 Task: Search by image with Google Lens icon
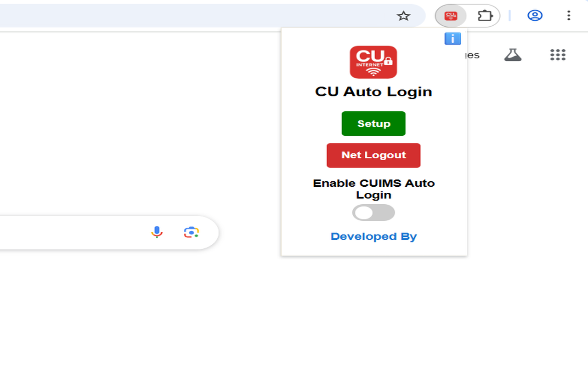192,232
